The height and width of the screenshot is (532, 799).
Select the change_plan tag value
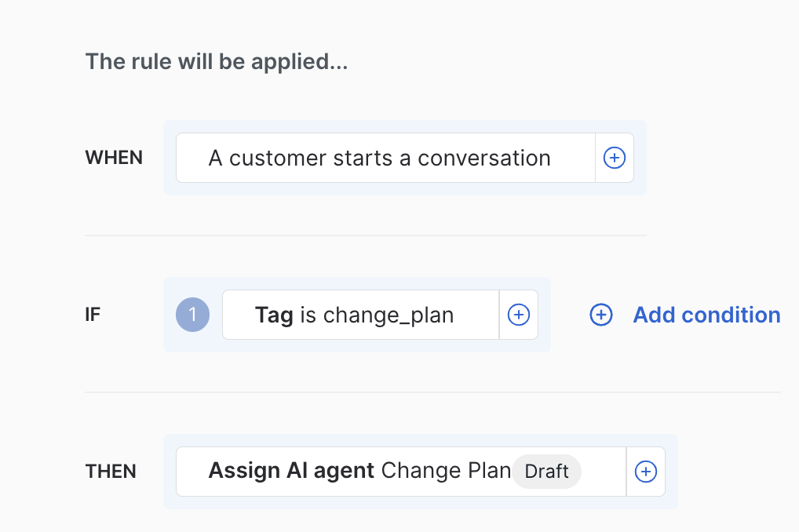point(389,315)
